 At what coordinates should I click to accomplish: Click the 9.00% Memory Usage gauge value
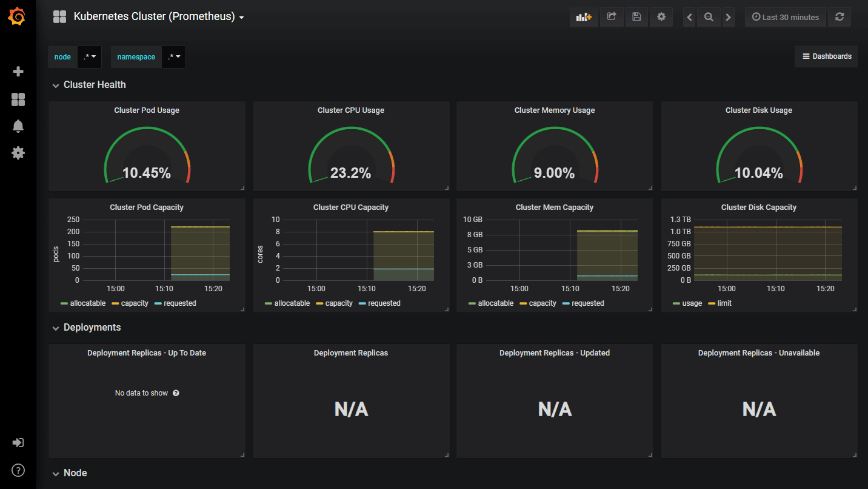(x=555, y=173)
